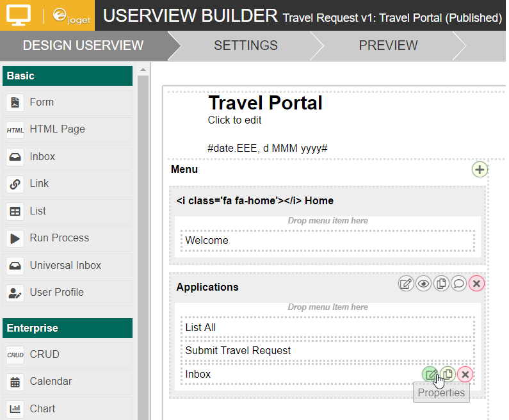This screenshot has width=509, height=420.
Task: Open the Applications category comment icon
Action: click(458, 284)
